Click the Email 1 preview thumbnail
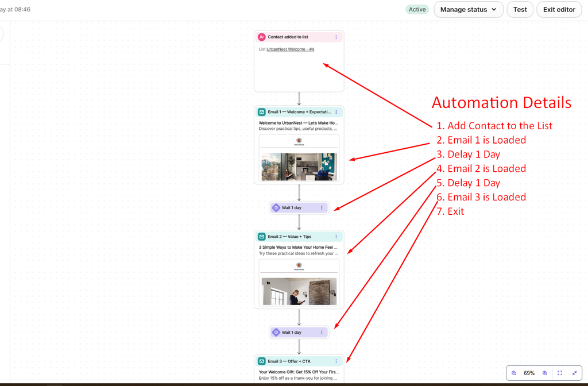Screen dimensions: 588x386 coord(299,158)
